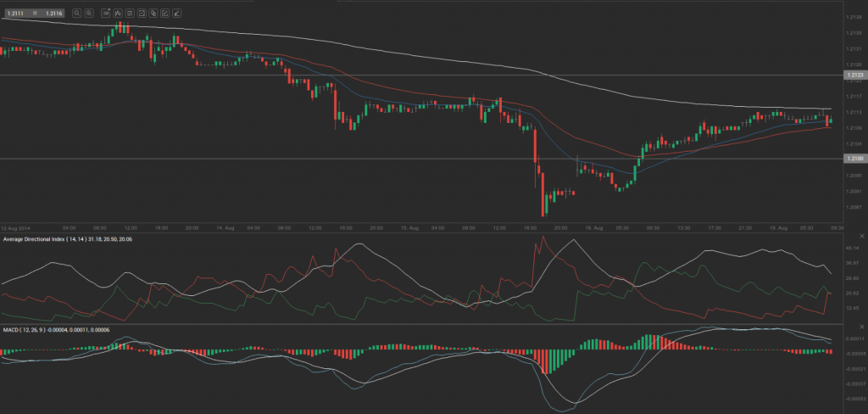Select the pencil drawing tool

177,13
